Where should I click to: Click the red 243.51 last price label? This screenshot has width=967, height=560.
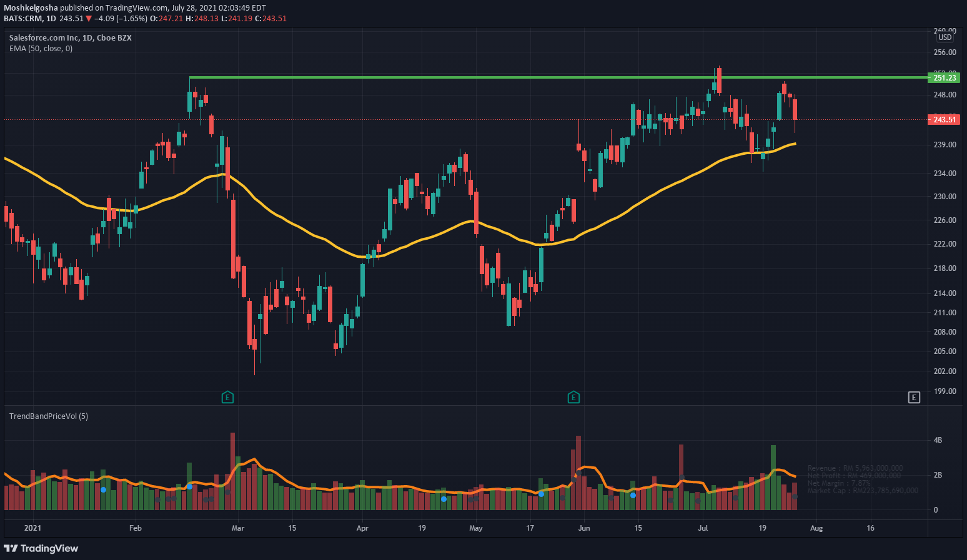[x=945, y=119]
